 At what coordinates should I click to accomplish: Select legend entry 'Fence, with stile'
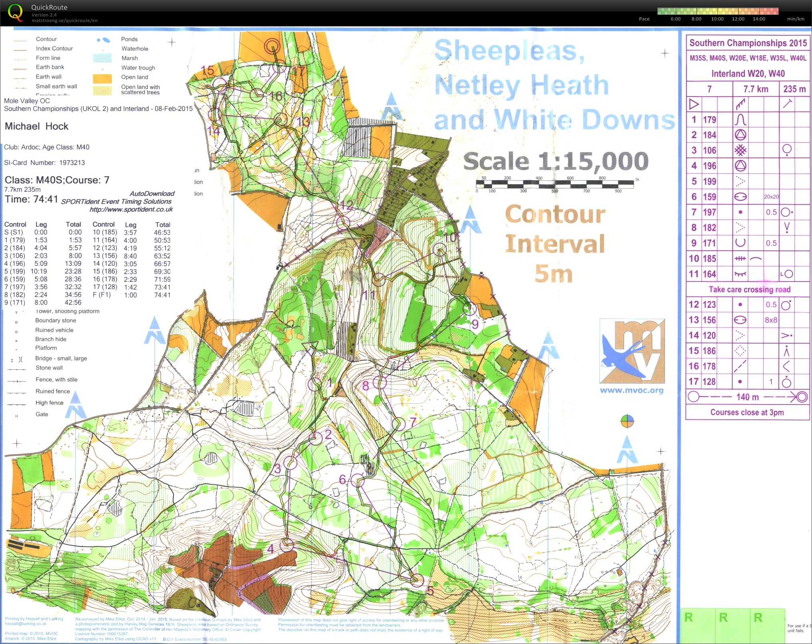click(x=56, y=380)
